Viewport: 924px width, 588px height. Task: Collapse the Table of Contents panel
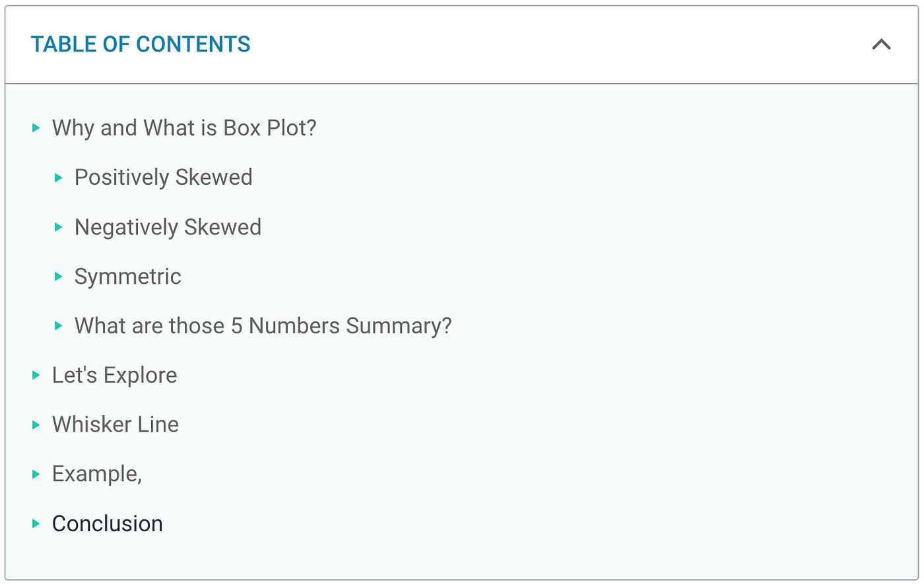881,44
